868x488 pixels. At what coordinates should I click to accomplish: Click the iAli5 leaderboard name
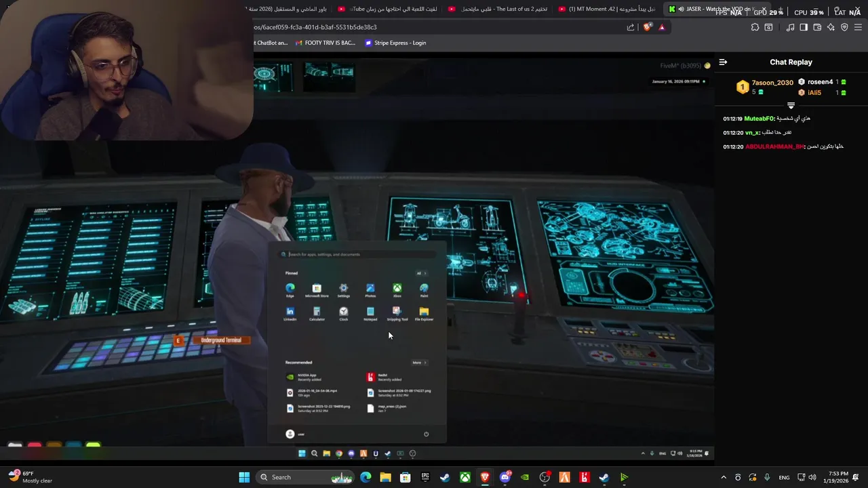coord(814,93)
